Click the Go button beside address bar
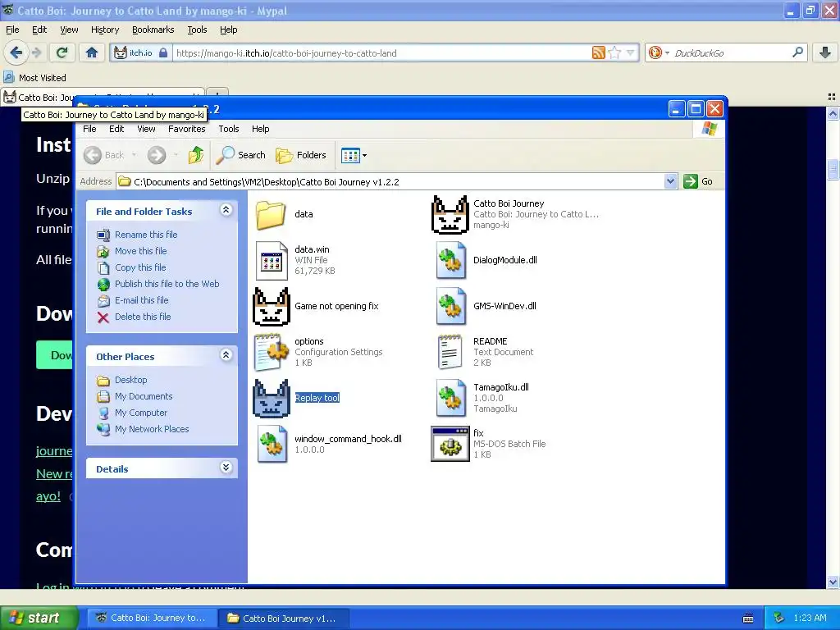840x630 pixels. point(698,181)
